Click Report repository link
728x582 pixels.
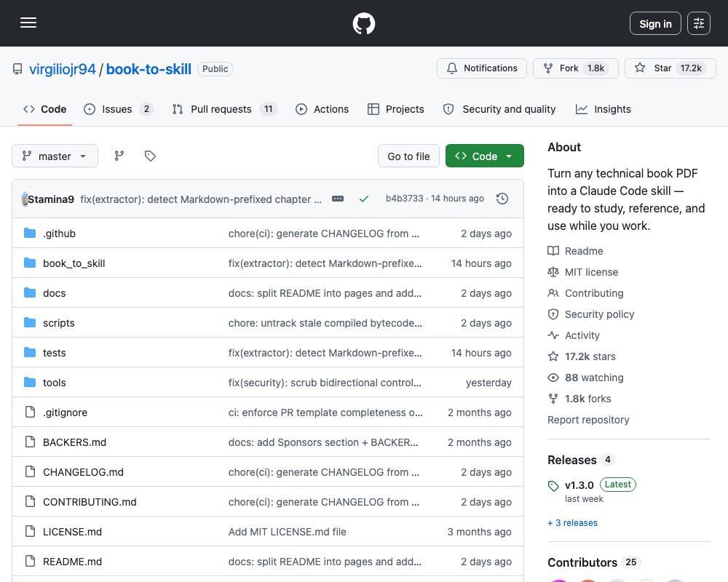(588, 420)
